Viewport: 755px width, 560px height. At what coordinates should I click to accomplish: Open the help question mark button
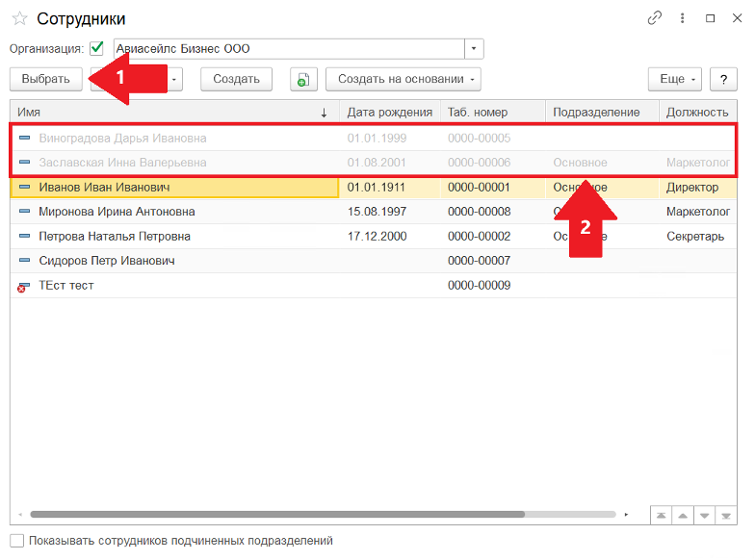click(723, 79)
